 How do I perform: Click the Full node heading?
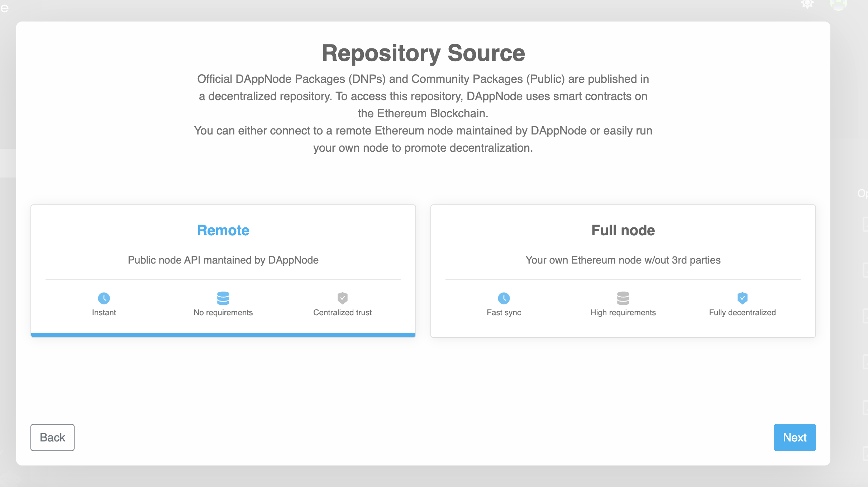coord(623,230)
